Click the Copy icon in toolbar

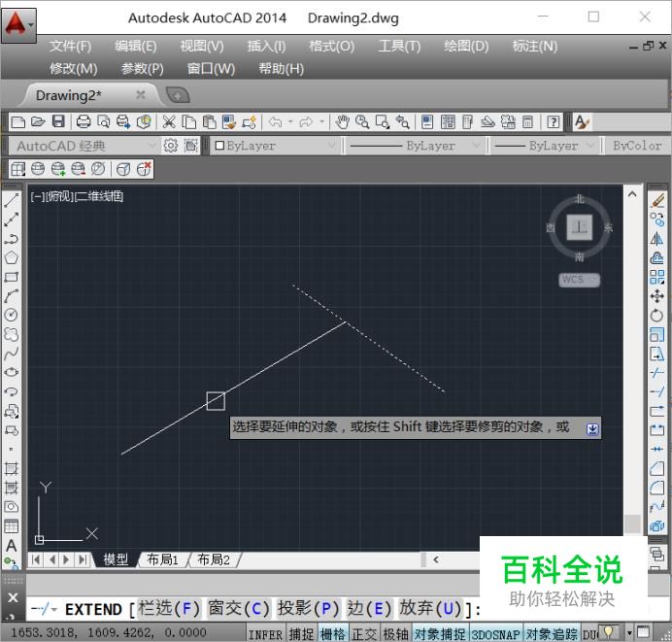(x=188, y=122)
